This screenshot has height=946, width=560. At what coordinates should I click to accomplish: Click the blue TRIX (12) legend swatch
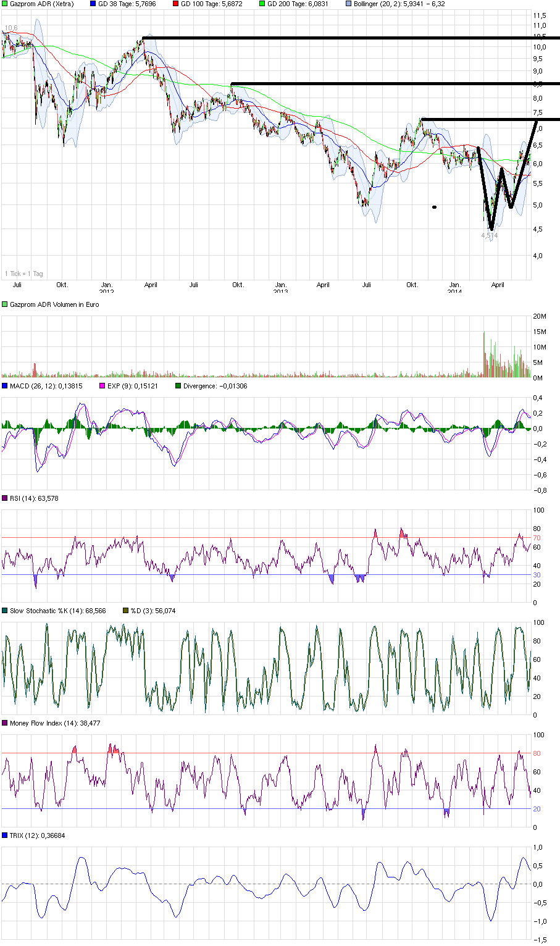pos(5,835)
